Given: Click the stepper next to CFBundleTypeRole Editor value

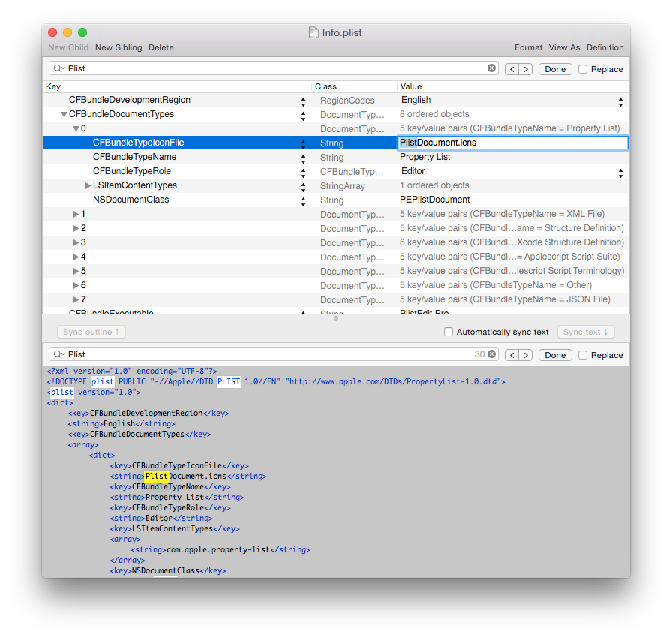Looking at the screenshot, I should coord(622,171).
